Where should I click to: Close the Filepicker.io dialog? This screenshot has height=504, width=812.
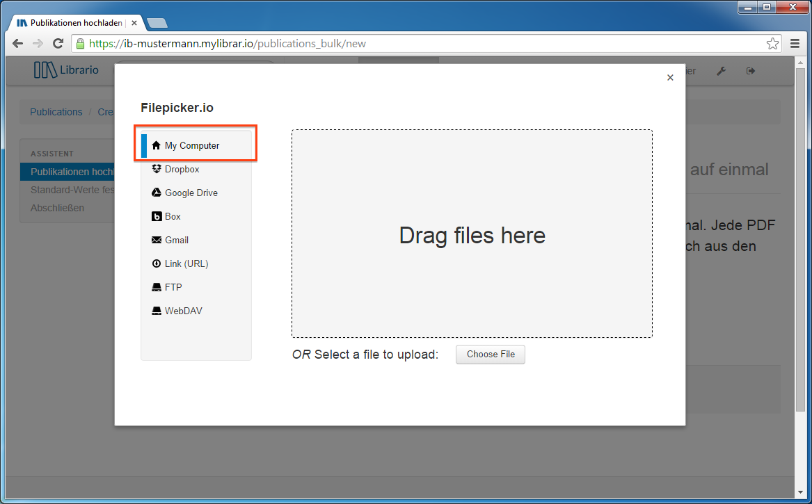click(670, 78)
